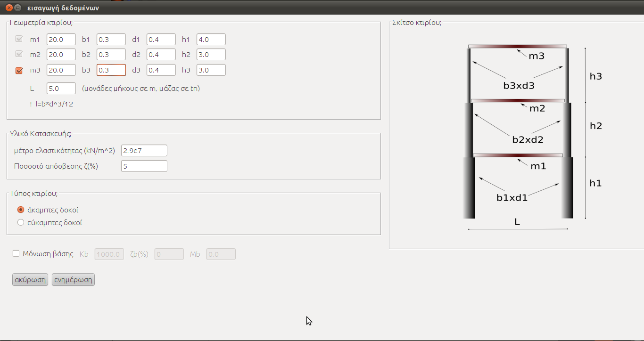Click the disabled Kb stiffness field
The image size is (644, 341).
point(110,254)
